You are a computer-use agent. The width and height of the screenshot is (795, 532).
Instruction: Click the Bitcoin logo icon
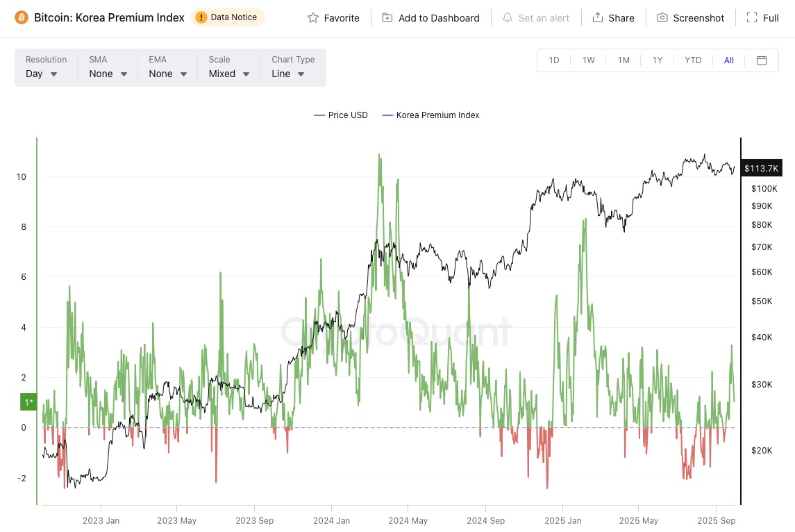click(22, 17)
